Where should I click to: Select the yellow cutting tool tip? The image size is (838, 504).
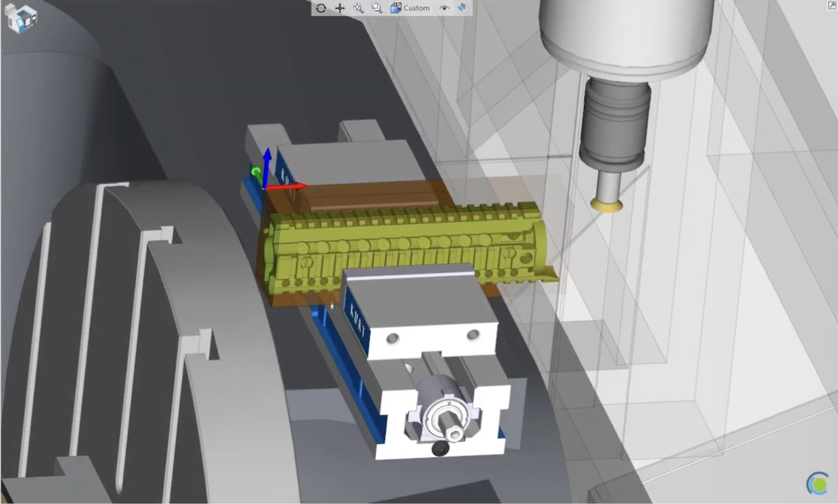tap(606, 205)
